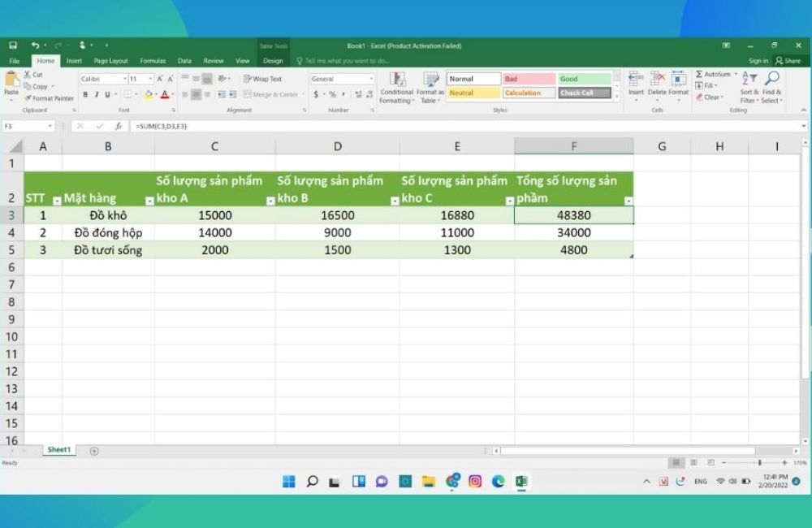
Task: Apply Percent Style icon
Action: click(332, 94)
